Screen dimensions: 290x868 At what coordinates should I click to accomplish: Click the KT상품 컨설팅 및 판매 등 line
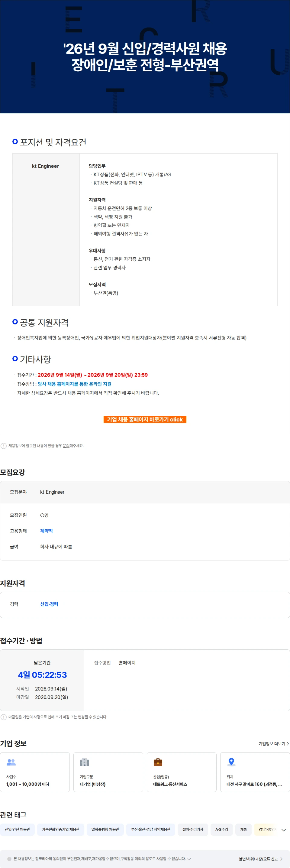[x=118, y=183]
